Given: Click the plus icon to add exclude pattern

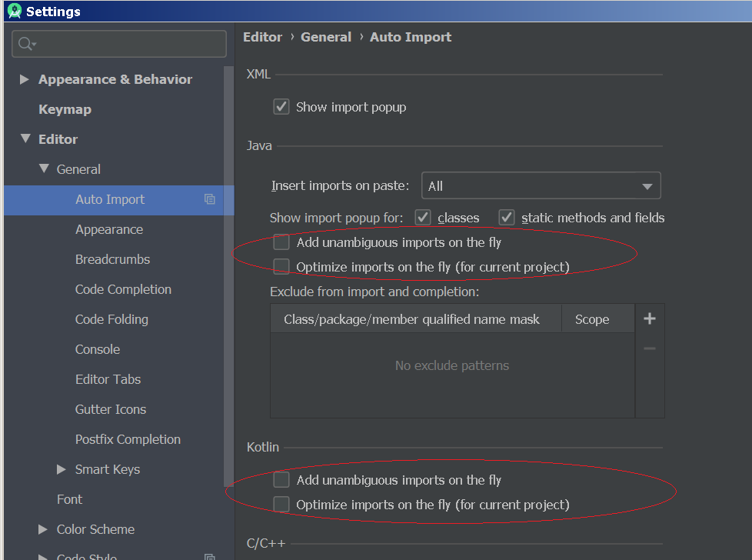Looking at the screenshot, I should [x=650, y=318].
